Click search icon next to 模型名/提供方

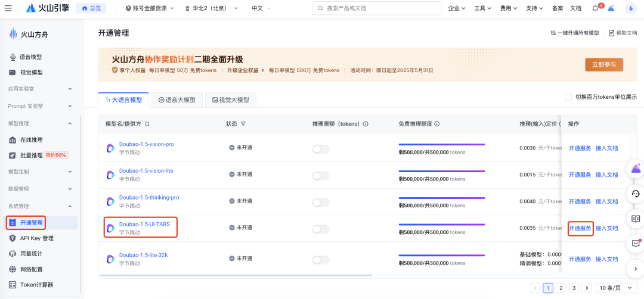pyautogui.click(x=147, y=123)
